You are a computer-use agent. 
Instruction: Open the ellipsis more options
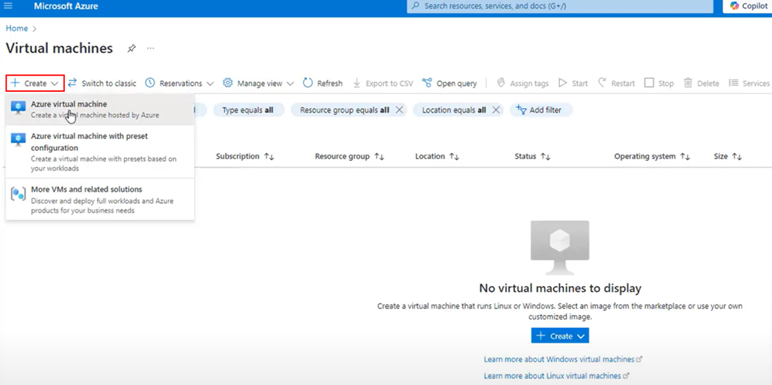point(151,49)
